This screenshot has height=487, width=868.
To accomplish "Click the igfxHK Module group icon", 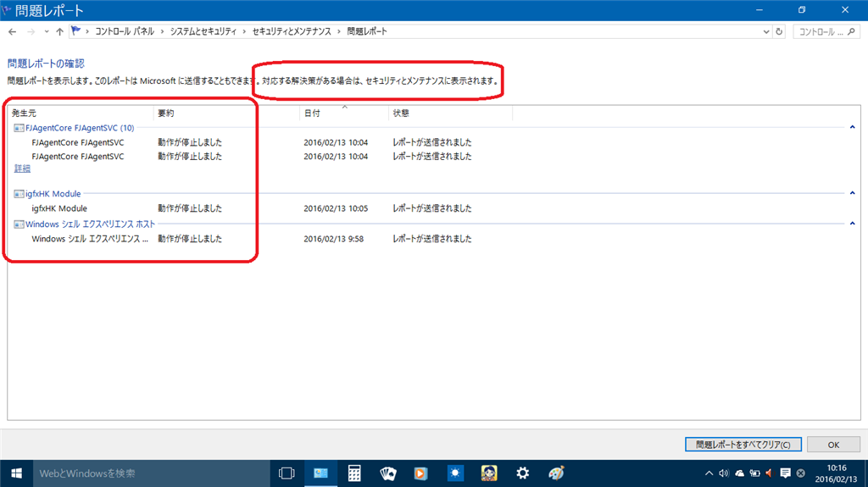I will pos(19,194).
